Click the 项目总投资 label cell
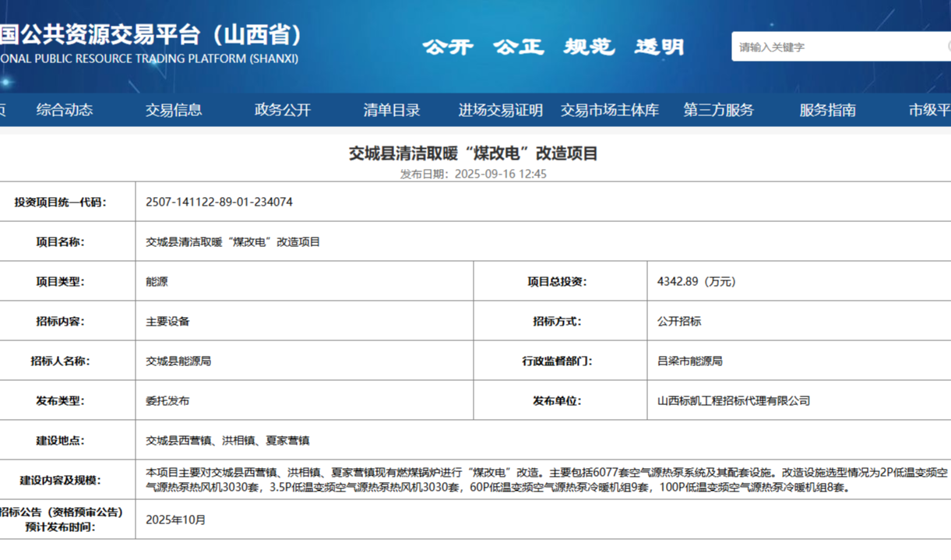This screenshot has width=951, height=560. pos(560,282)
